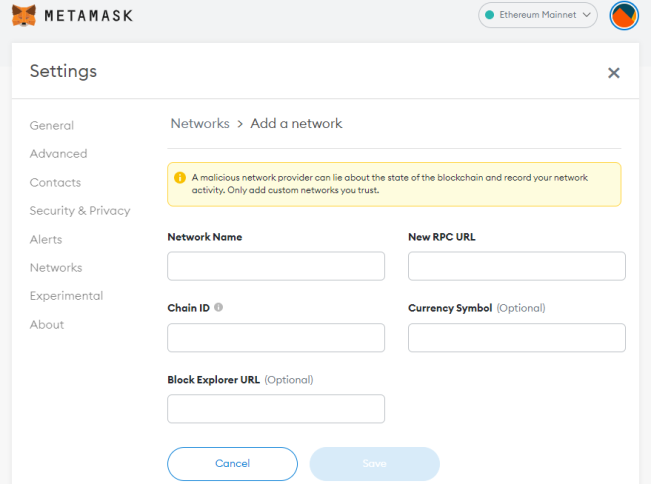Click the malicious network warning message
The height and width of the screenshot is (484, 651).
[x=389, y=184]
